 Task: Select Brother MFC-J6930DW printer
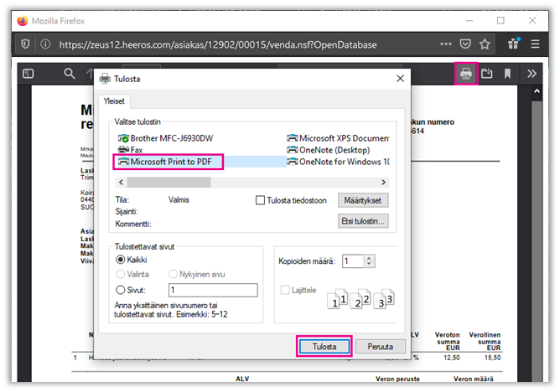[x=165, y=138]
